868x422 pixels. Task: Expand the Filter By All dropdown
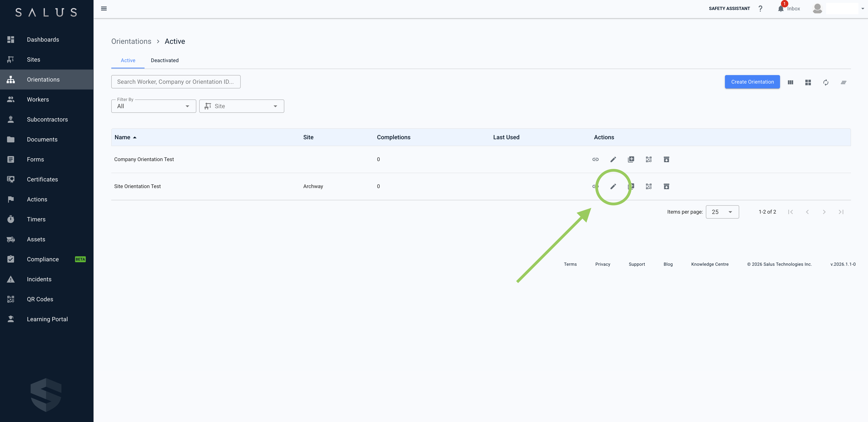point(154,106)
